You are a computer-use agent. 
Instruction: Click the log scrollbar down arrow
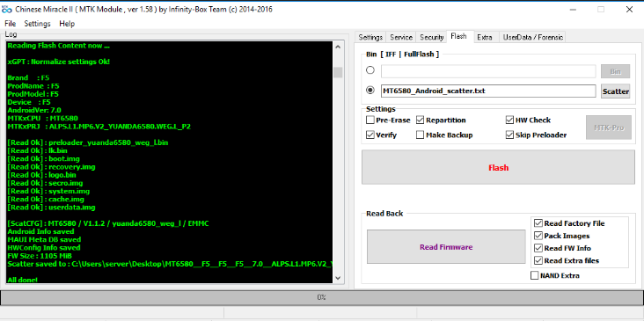[338, 278]
